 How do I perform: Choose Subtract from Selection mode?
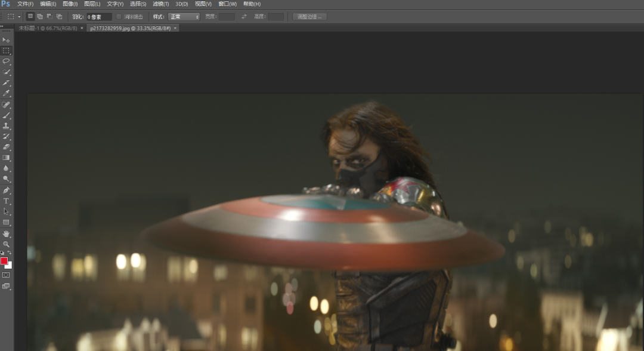(49, 17)
